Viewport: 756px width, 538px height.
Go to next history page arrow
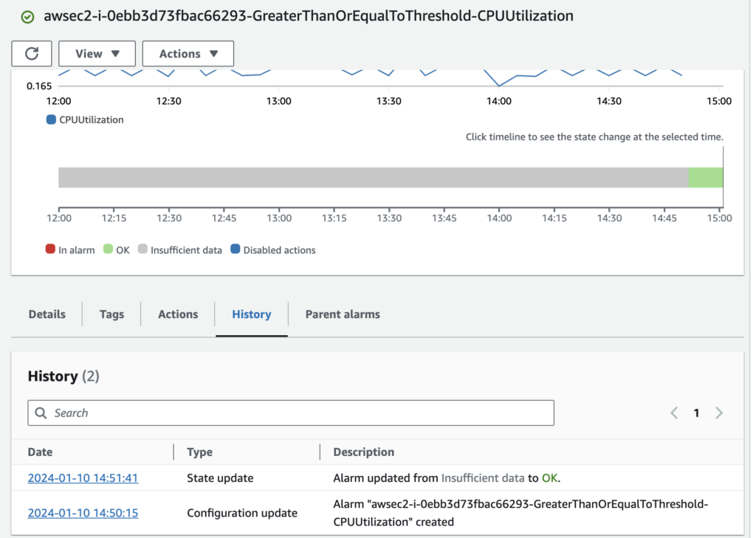click(719, 413)
